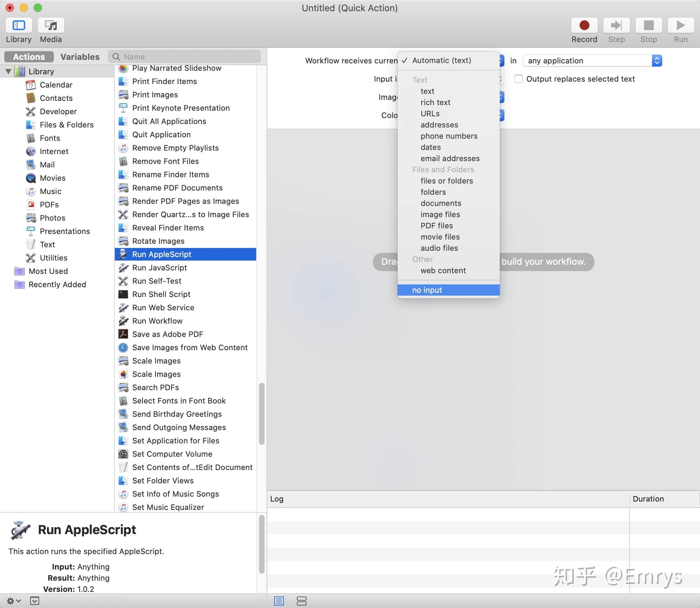Click the Record toolbar icon
Image resolution: width=700 pixels, height=608 pixels.
[x=584, y=25]
